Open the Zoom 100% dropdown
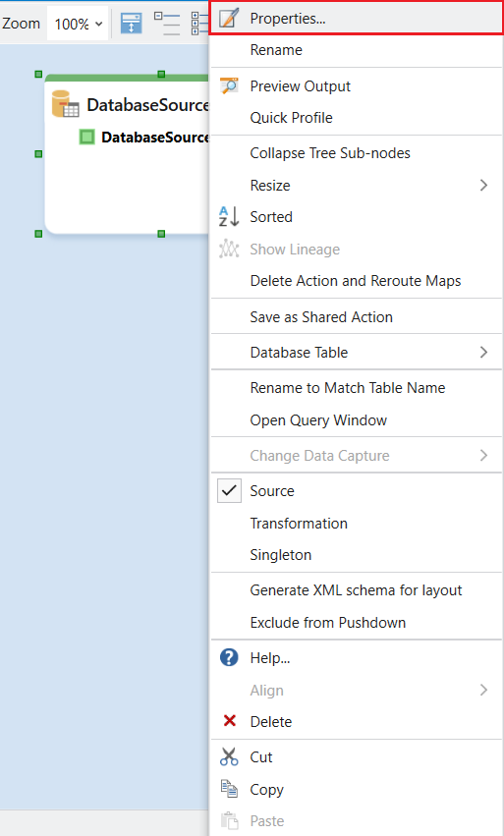This screenshot has width=504, height=836. (78, 24)
